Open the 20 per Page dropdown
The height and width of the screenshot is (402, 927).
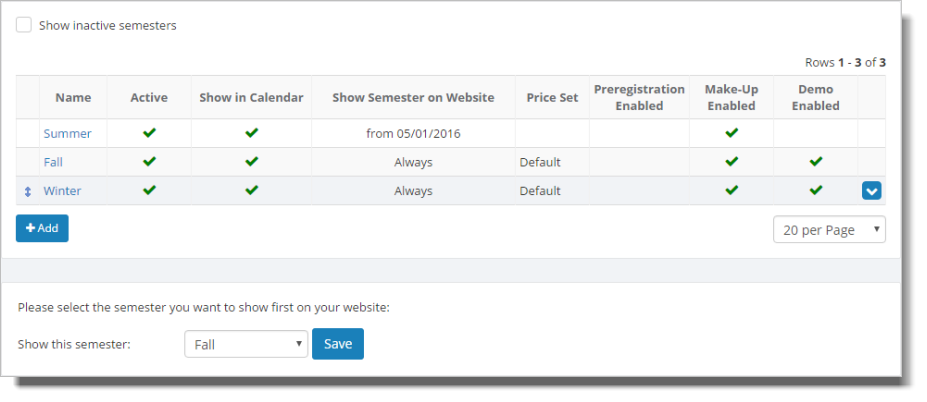pyautogui.click(x=829, y=229)
